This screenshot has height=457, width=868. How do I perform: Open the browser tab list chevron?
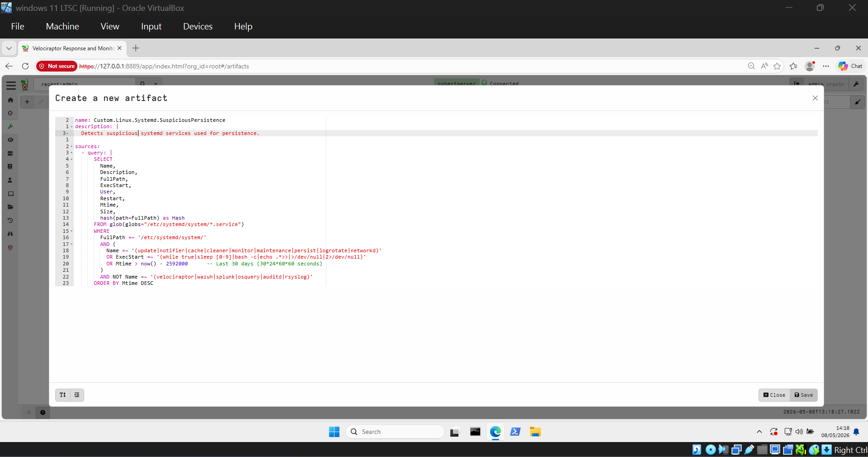click(9, 48)
